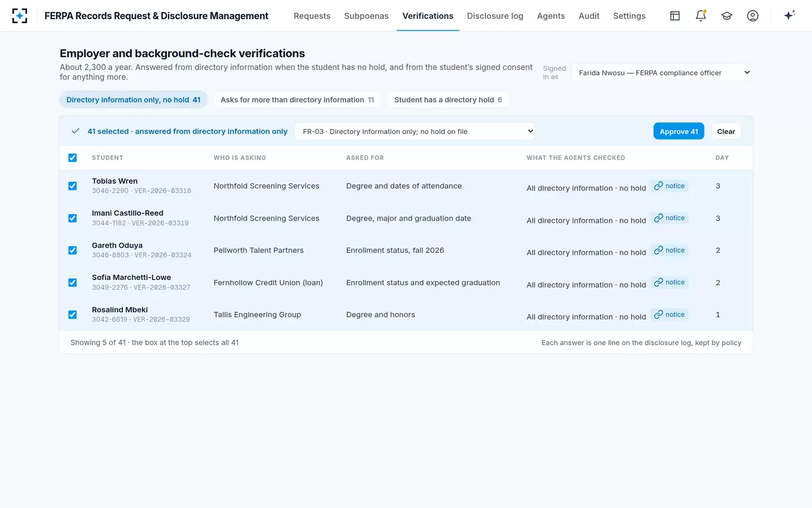Viewport: 812px width, 508px height.
Task: Click the graduation cap icon
Action: click(x=727, y=16)
